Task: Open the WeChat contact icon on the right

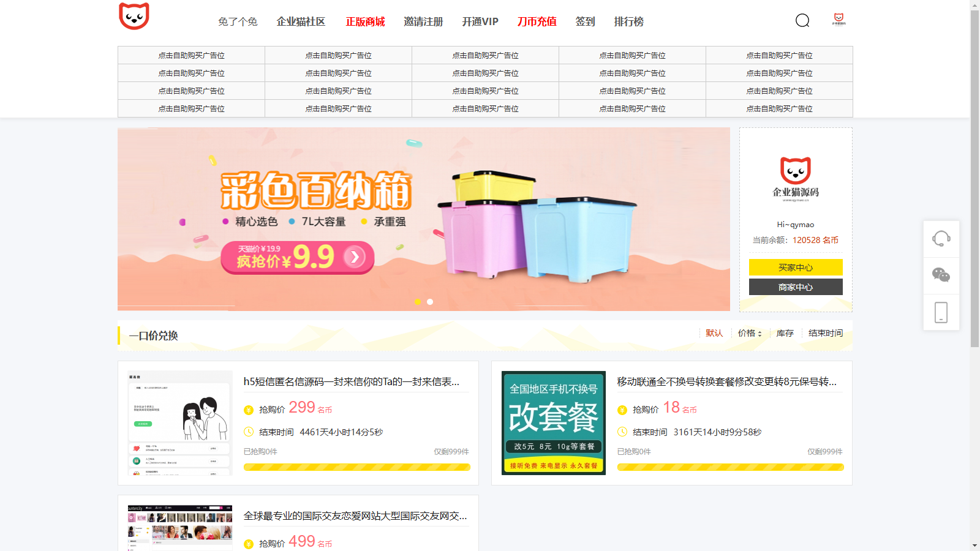Action: pos(941,275)
